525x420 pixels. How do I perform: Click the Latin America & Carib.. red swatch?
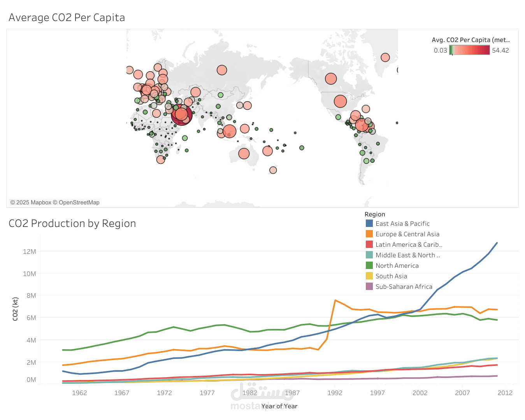point(369,244)
